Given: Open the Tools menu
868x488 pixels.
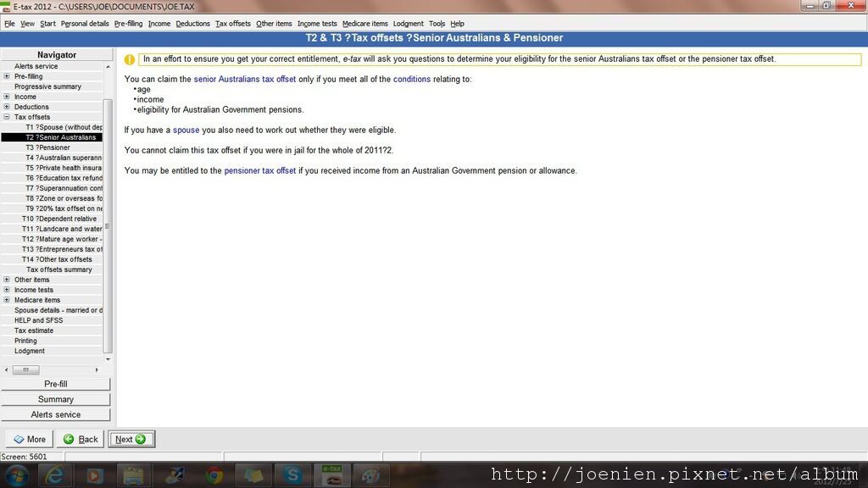Looking at the screenshot, I should [x=437, y=24].
